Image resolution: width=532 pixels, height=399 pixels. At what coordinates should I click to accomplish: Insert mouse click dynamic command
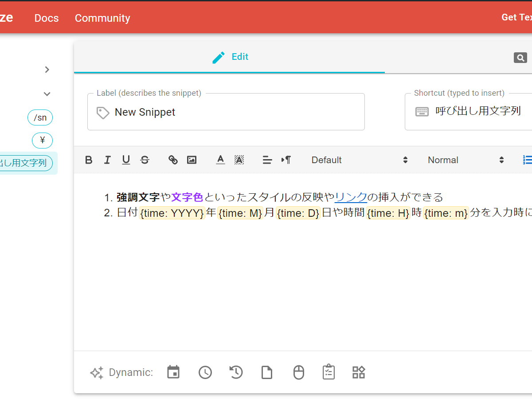[x=299, y=372]
